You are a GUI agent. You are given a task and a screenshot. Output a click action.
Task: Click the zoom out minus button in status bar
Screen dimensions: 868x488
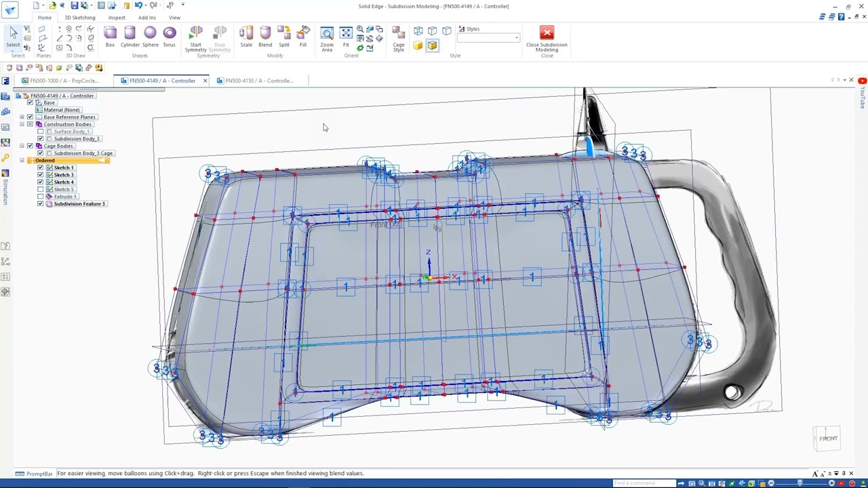pyautogui.click(x=771, y=483)
